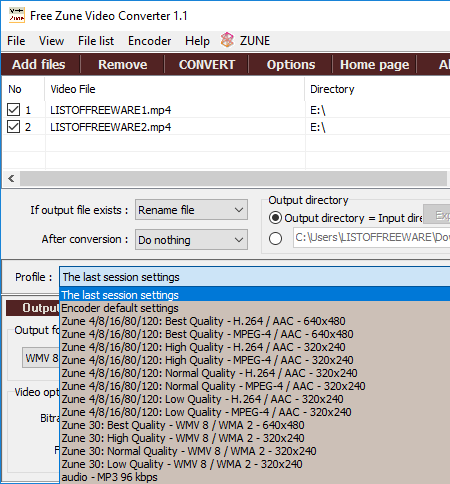Open the 'After conversion' dropdown
The height and width of the screenshot is (484, 450).
tap(191, 239)
